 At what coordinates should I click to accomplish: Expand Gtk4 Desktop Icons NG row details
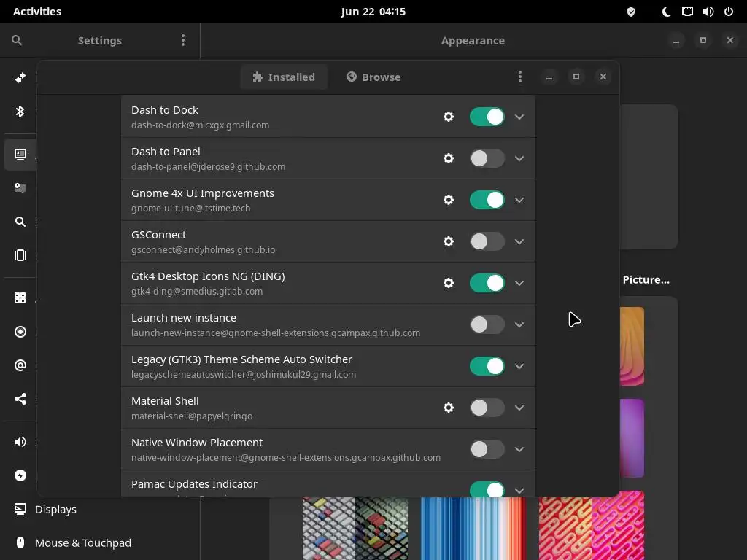click(x=519, y=283)
